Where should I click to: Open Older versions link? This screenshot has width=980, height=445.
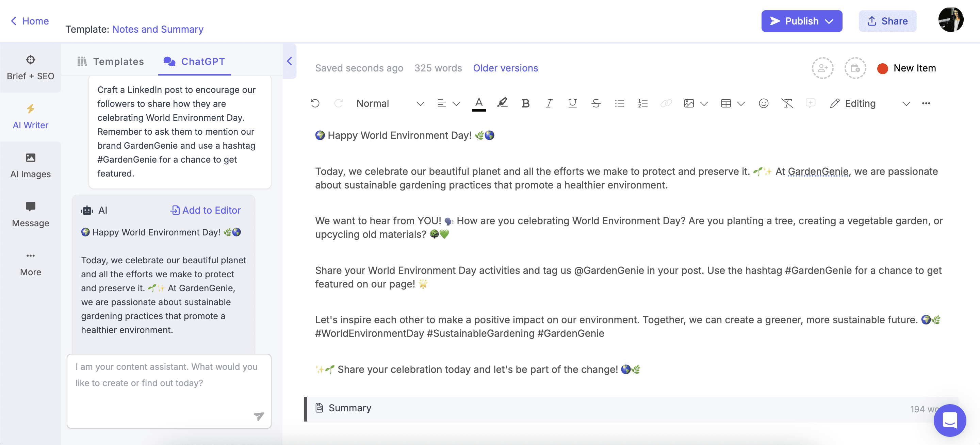(505, 68)
